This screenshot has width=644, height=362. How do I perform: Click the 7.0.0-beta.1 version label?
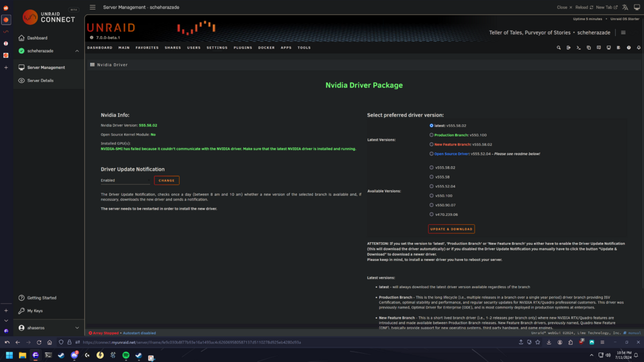(108, 38)
